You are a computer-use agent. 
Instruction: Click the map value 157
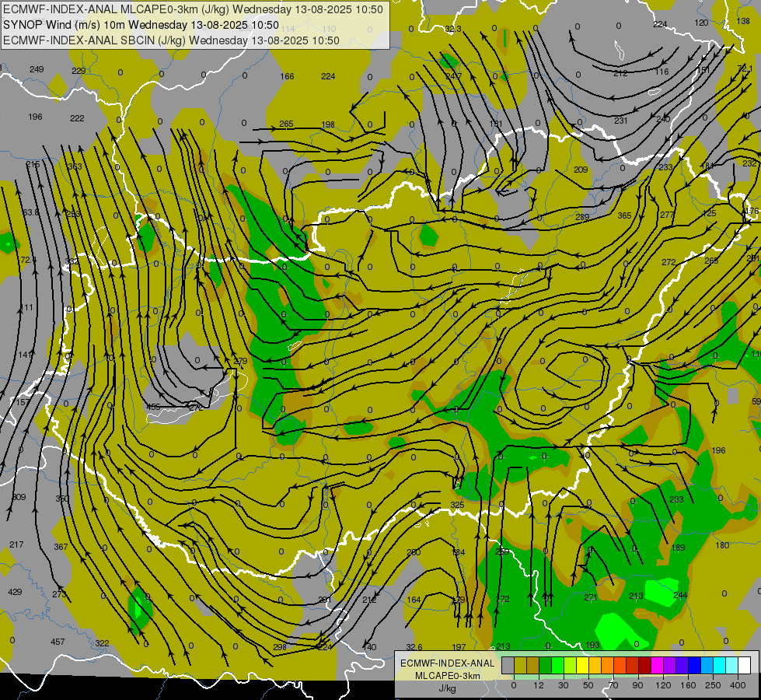pos(23,403)
